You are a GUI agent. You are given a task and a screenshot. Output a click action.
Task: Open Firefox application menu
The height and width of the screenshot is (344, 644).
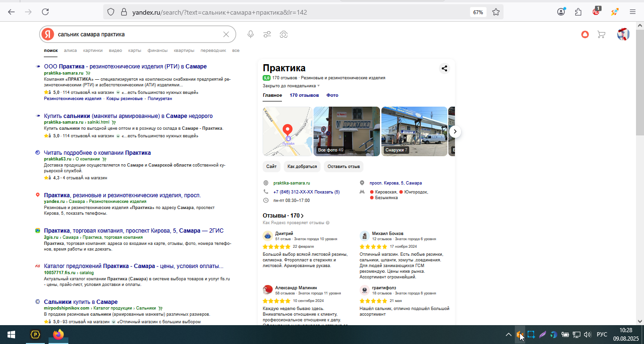[633, 12]
